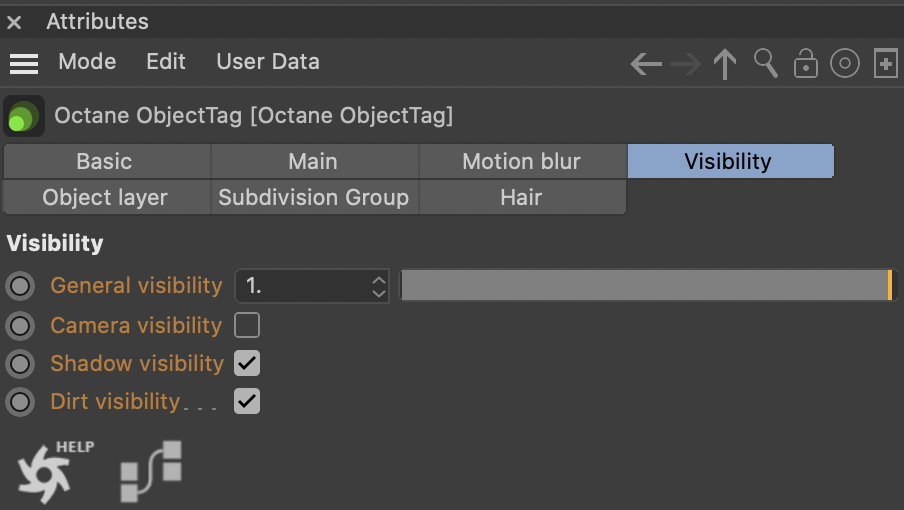Screen dimensions: 904x510
Task: Disable the Dirt visibility checkbox
Action: tap(247, 402)
